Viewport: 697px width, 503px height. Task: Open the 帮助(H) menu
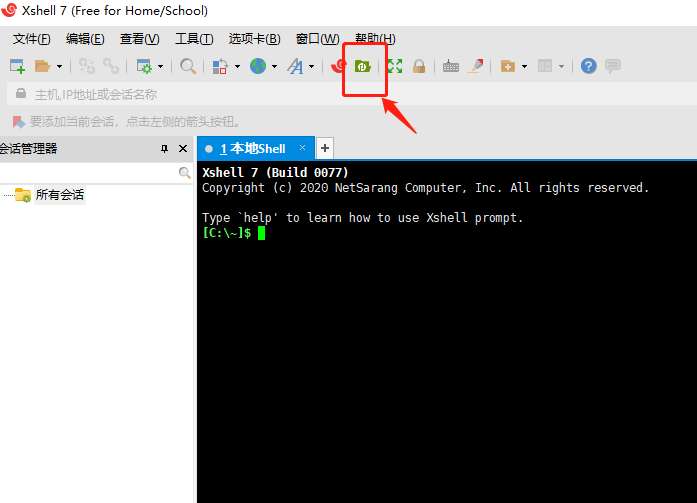(x=375, y=39)
